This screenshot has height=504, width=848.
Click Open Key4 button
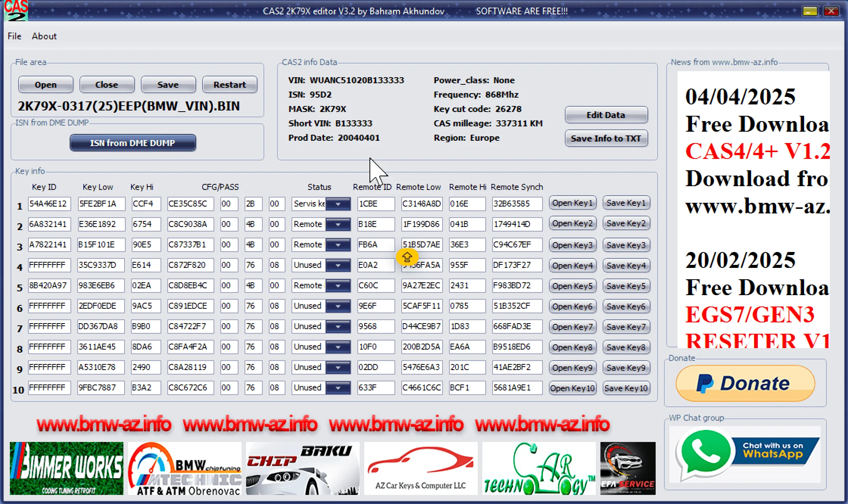tap(572, 266)
